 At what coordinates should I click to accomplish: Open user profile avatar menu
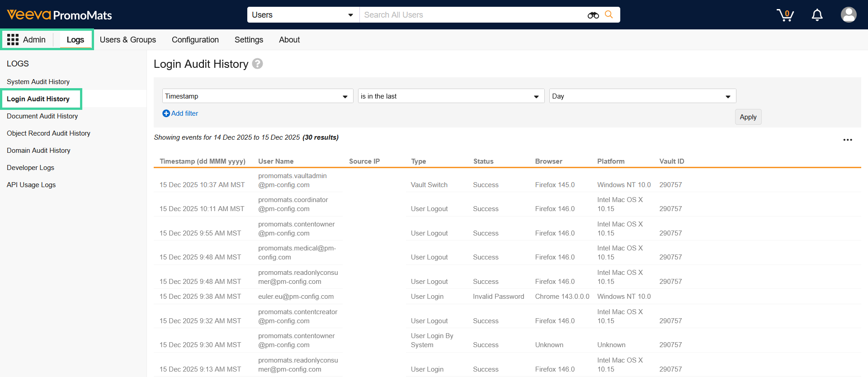[849, 14]
